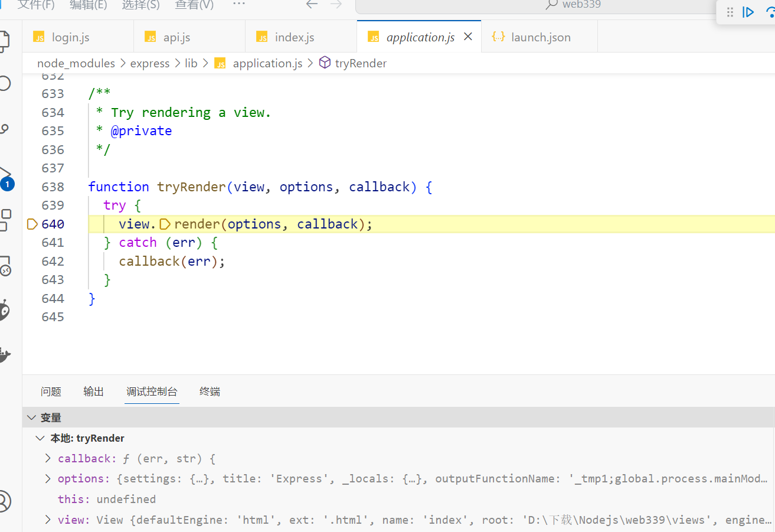Click the breakpoint marker at line 640

click(x=32, y=224)
